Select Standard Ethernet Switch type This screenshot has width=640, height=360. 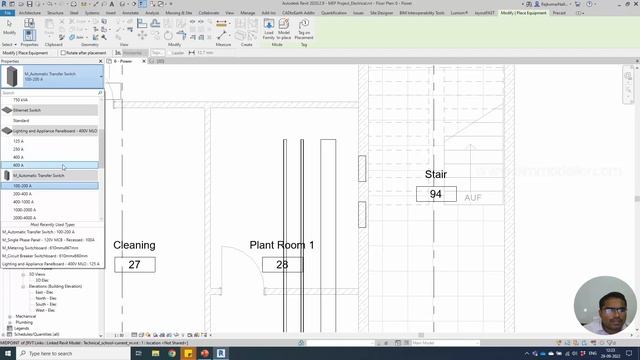(49, 121)
